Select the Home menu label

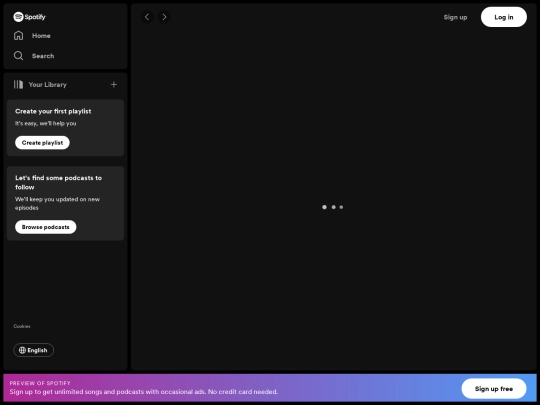41,35
